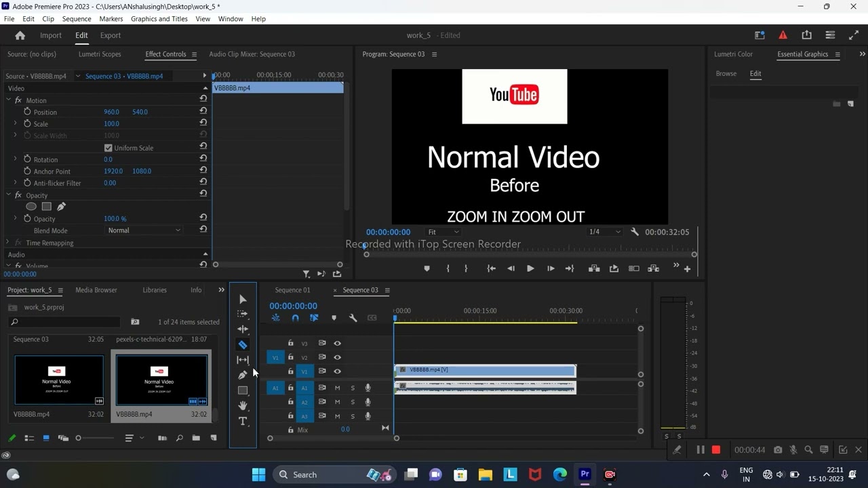Show more Project panel tabs chevron
Image resolution: width=868 pixels, height=488 pixels.
click(221, 290)
